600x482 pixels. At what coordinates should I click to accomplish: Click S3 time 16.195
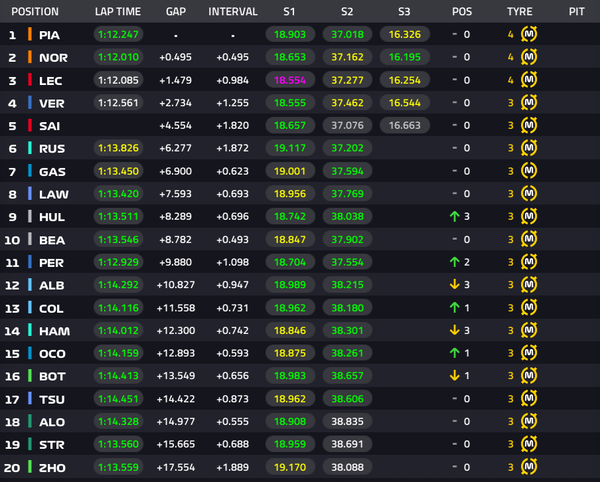click(x=404, y=57)
